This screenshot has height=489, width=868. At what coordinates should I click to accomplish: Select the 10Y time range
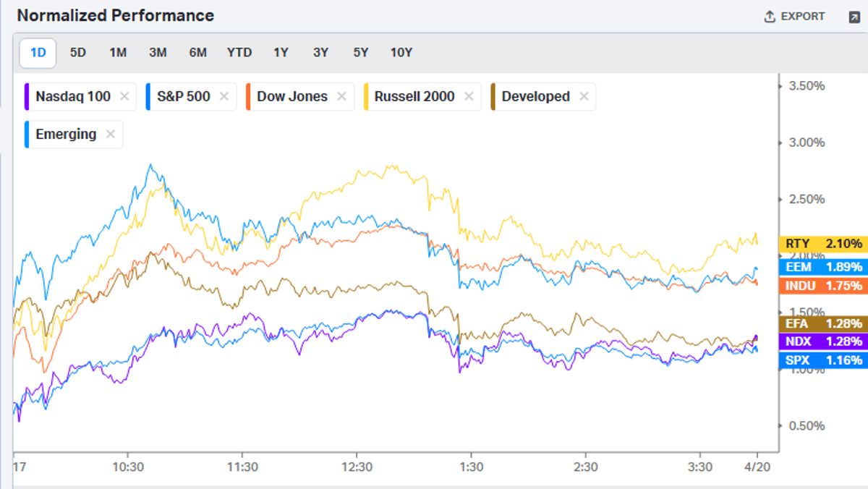tap(401, 52)
